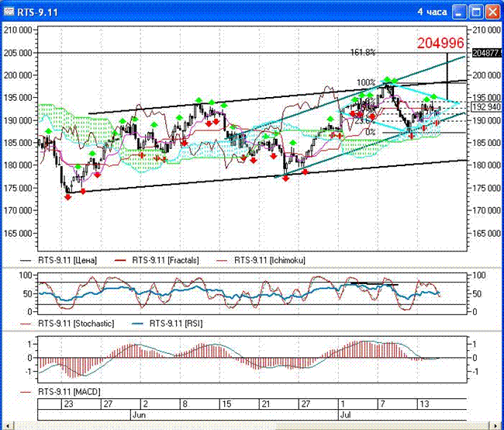Screen dimensions: 504x430
Task: Select RTS-9.11 [Цена] legend entry
Action: [x=58, y=260]
